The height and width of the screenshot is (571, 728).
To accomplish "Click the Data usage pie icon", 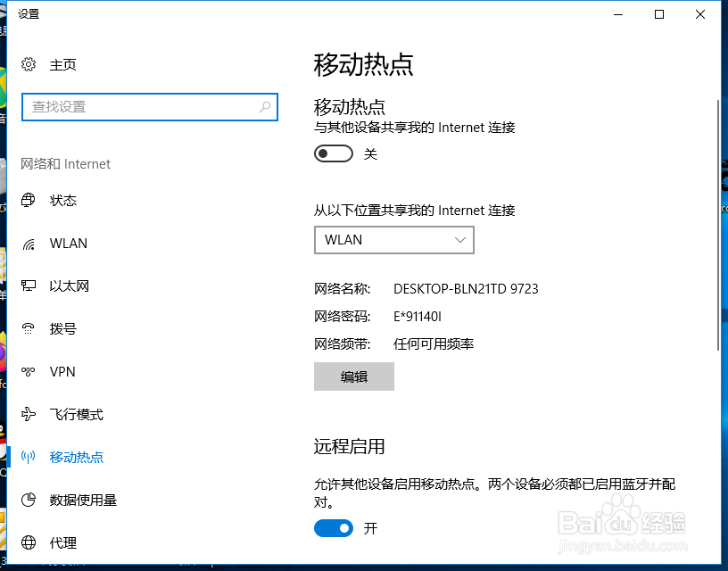I will [x=29, y=500].
